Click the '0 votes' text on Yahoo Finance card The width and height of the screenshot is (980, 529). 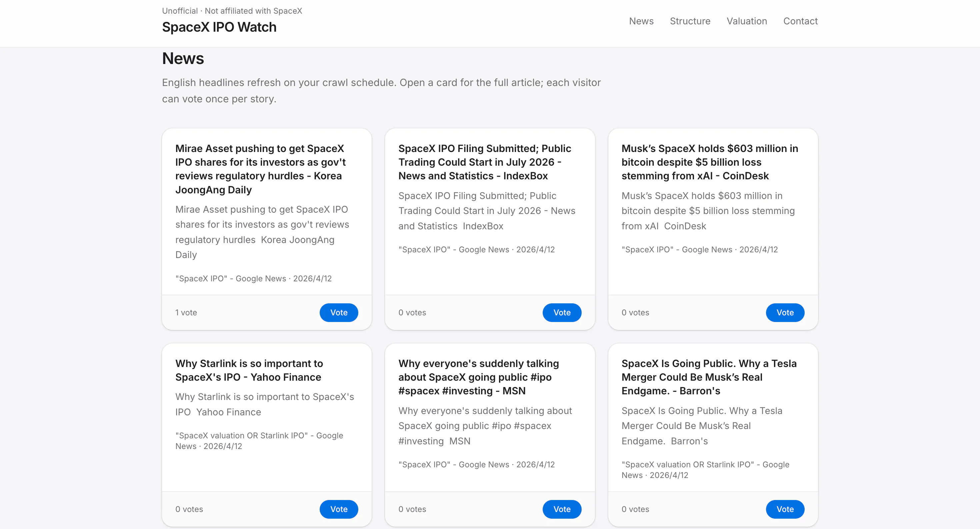[x=189, y=509]
